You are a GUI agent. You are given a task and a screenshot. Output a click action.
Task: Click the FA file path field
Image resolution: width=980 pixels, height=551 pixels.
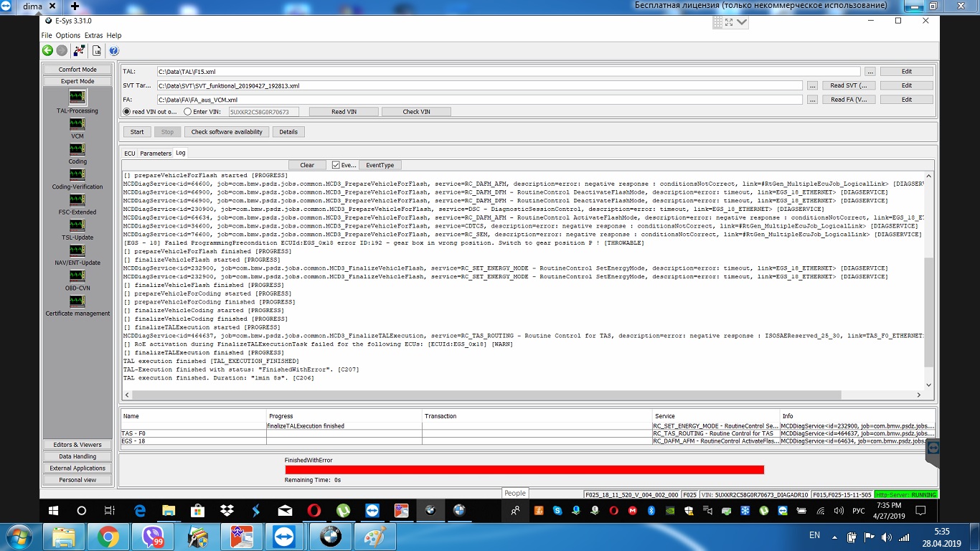click(479, 100)
